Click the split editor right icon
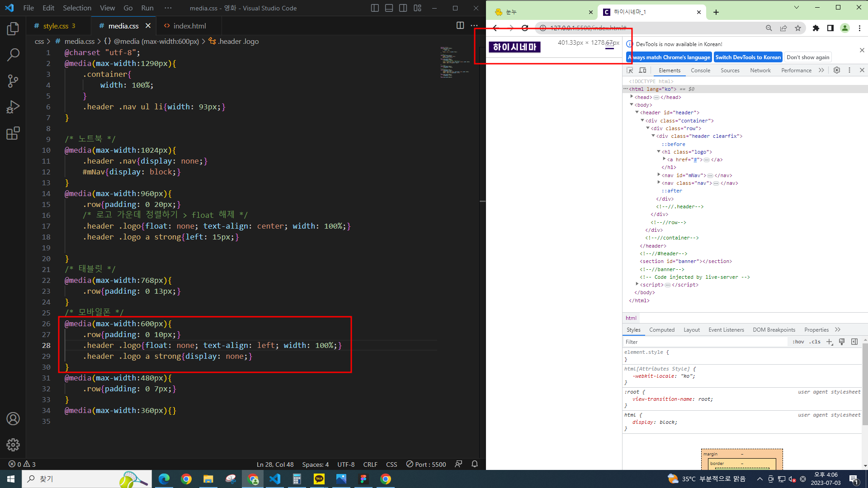868x488 pixels. tap(460, 26)
